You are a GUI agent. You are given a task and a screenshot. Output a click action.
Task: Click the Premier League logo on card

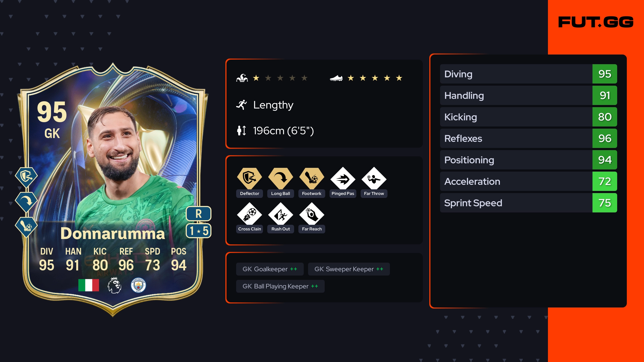pos(114,285)
